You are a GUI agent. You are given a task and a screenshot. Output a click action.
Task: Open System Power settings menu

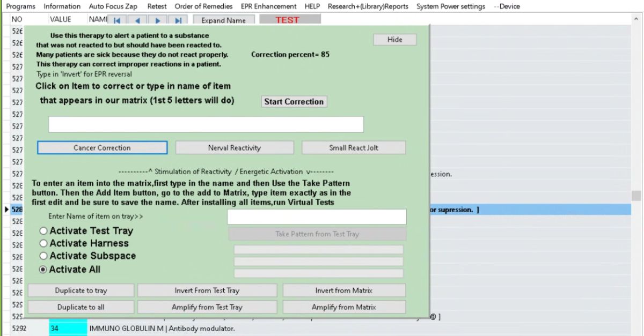pyautogui.click(x=450, y=6)
